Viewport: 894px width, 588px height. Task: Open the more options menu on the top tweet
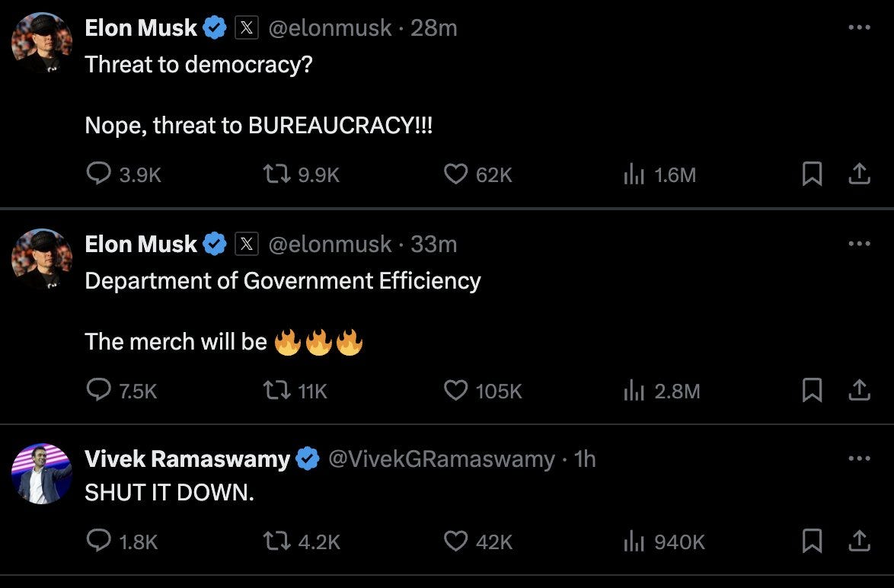click(x=860, y=27)
